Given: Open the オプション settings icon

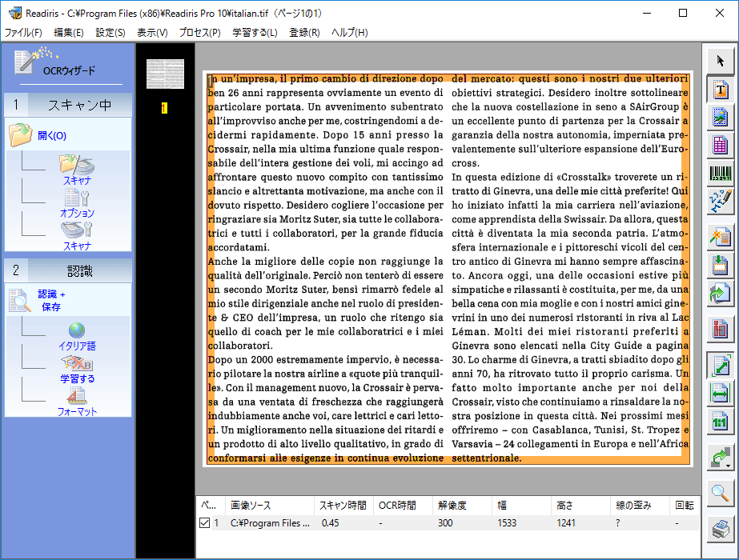Looking at the screenshot, I should [78, 203].
